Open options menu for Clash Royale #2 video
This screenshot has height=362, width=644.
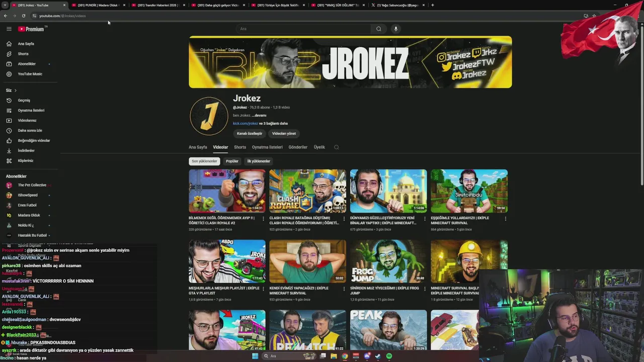(x=263, y=219)
